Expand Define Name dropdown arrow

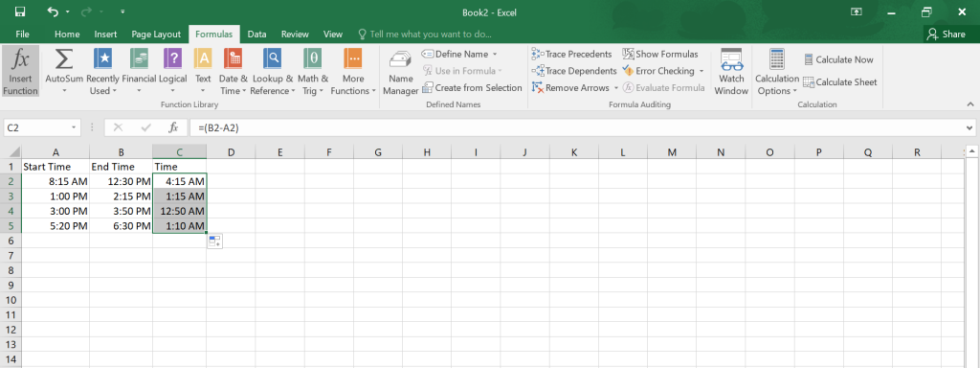(495, 54)
